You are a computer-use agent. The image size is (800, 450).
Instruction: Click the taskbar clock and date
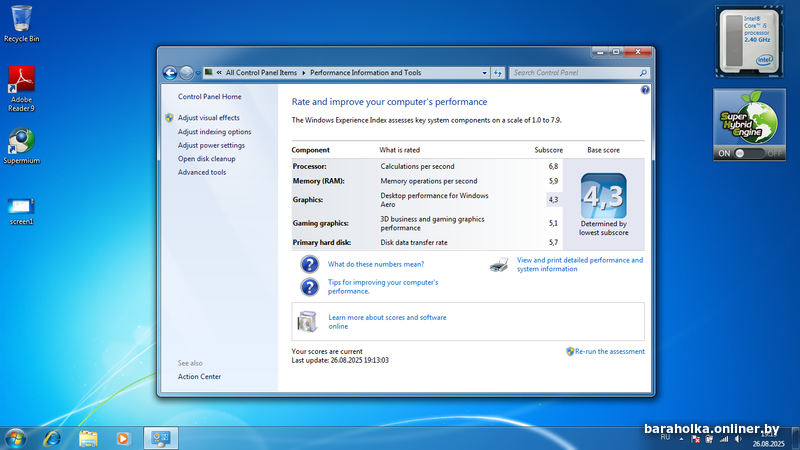(x=768, y=439)
